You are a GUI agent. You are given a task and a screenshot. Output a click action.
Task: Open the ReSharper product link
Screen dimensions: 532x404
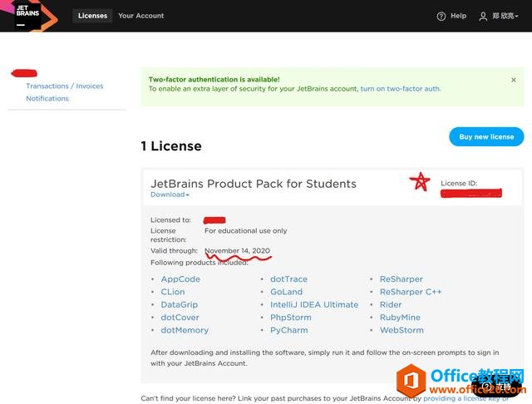tap(401, 279)
